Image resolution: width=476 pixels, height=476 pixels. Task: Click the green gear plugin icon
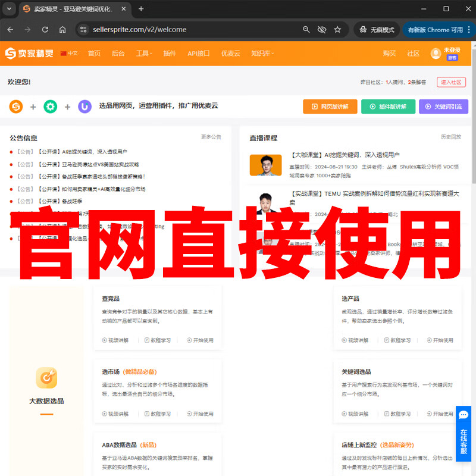tap(51, 107)
